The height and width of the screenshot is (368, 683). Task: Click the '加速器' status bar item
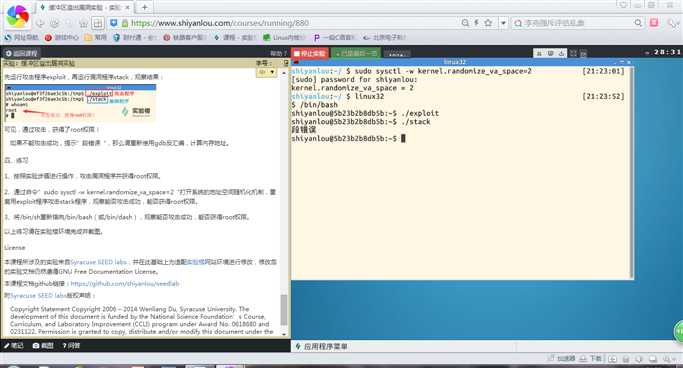561,358
